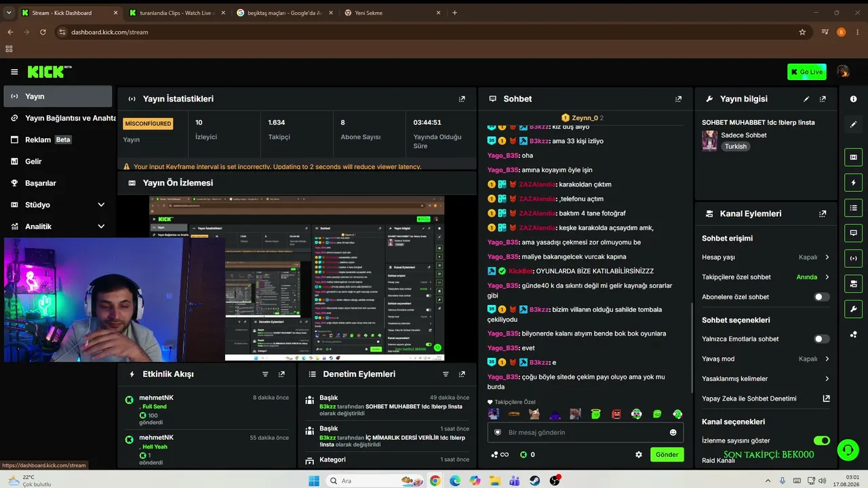Open Steam from the taskbar
Screen dimensions: 868x488
pyautogui.click(x=535, y=481)
